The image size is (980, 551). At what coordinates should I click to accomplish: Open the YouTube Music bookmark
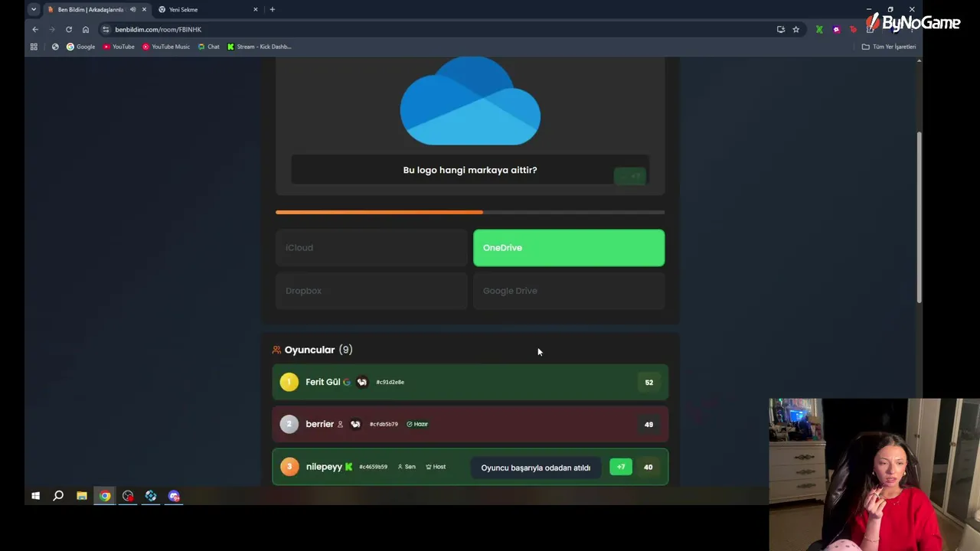pos(166,47)
